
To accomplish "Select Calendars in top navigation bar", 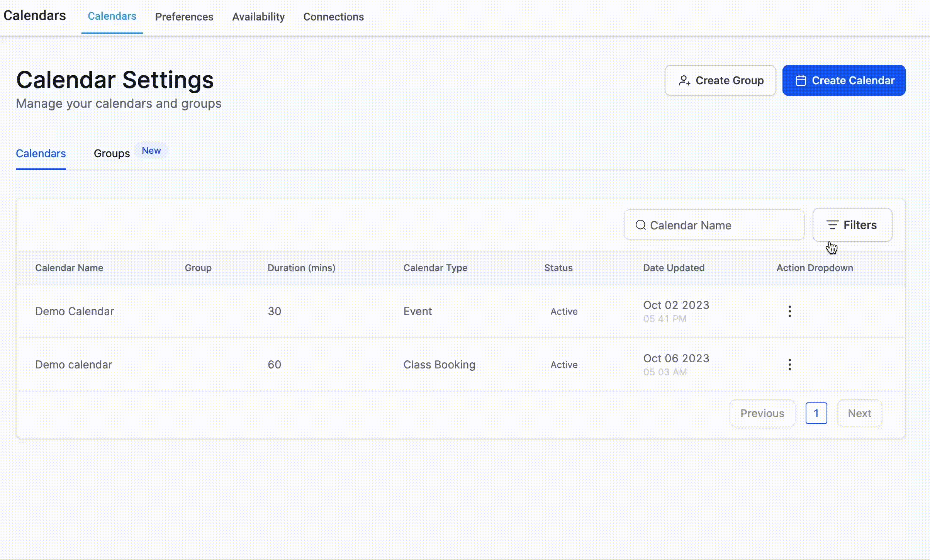I will pyautogui.click(x=112, y=17).
